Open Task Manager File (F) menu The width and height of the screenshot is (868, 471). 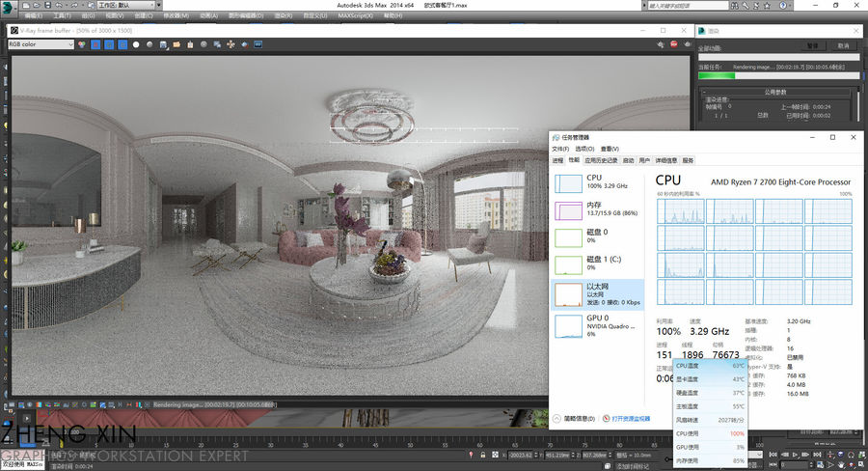[560, 149]
